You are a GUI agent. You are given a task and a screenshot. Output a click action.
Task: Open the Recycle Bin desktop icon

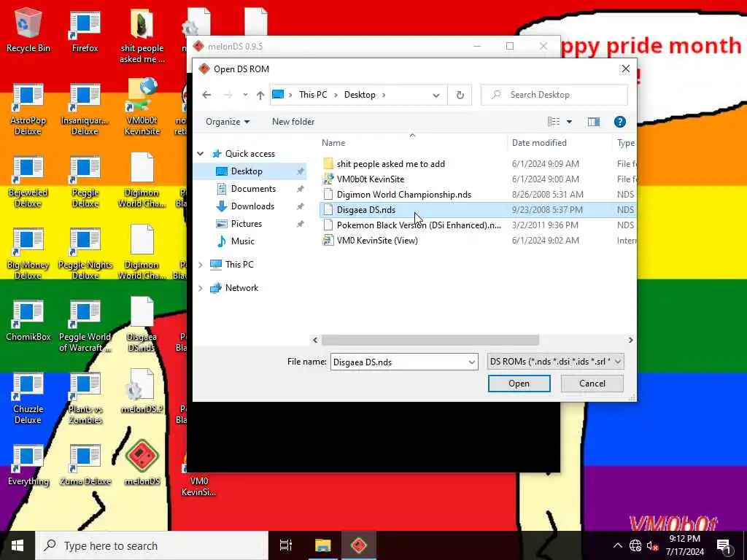pos(28,30)
